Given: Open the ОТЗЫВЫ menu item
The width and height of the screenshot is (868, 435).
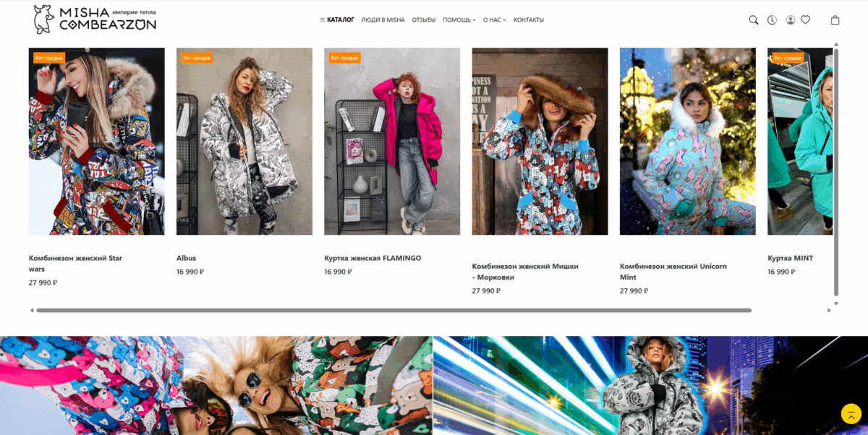Looking at the screenshot, I should click(x=423, y=20).
